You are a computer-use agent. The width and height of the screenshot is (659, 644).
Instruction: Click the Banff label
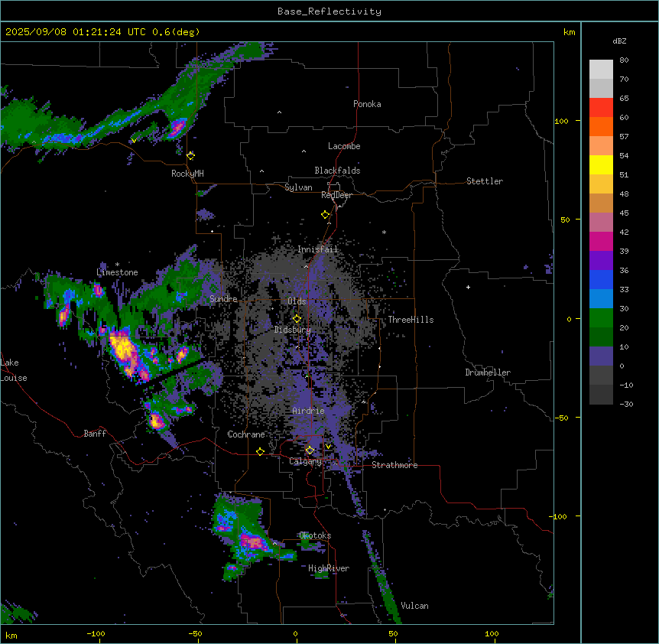click(x=95, y=434)
